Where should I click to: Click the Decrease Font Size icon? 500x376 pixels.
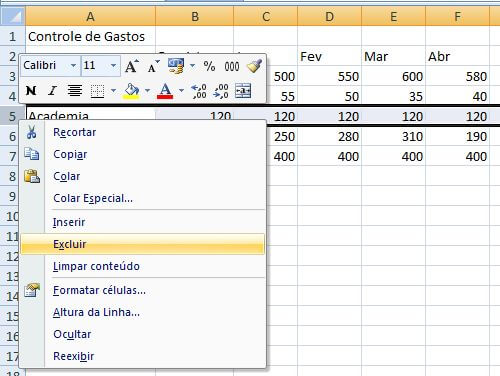153,66
